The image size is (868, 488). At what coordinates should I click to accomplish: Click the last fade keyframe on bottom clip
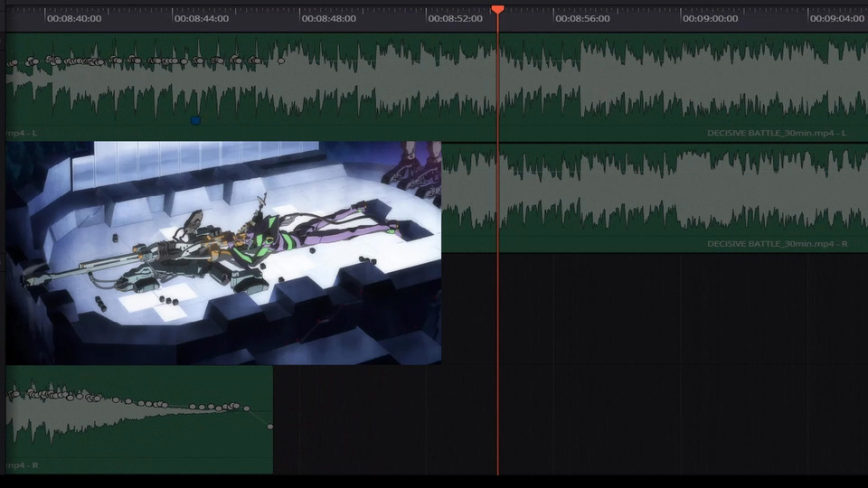click(270, 427)
